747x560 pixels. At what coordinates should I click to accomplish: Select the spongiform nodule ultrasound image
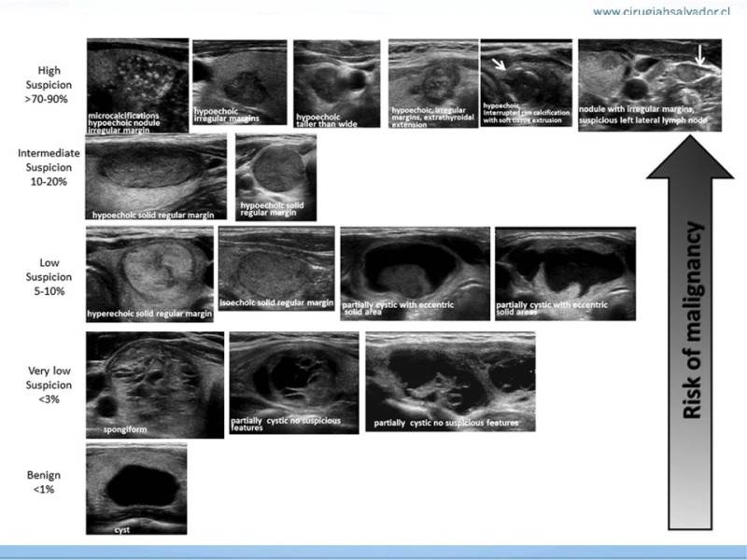coord(154,385)
